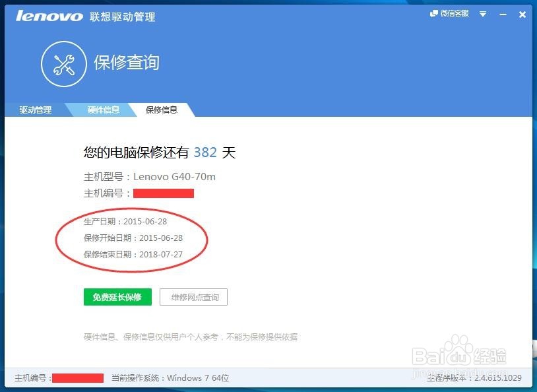This screenshot has width=537, height=392.
Task: Click the 保修结束日期 2018-07-27 line
Action: point(133,254)
